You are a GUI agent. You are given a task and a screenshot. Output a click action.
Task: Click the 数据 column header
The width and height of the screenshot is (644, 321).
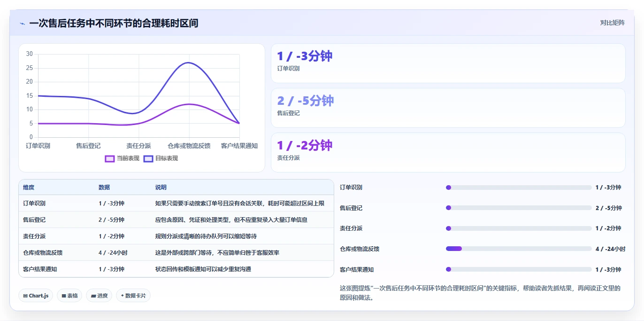pos(104,187)
